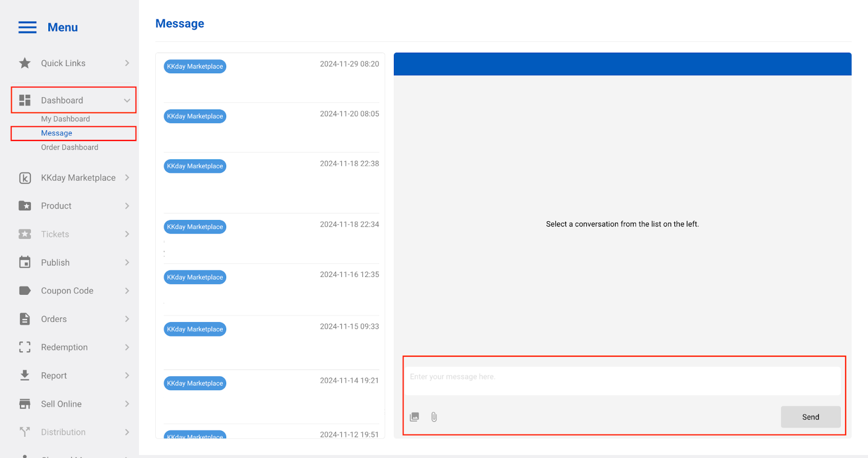The height and width of the screenshot is (458, 868).
Task: Click the Report download icon
Action: coord(25,376)
